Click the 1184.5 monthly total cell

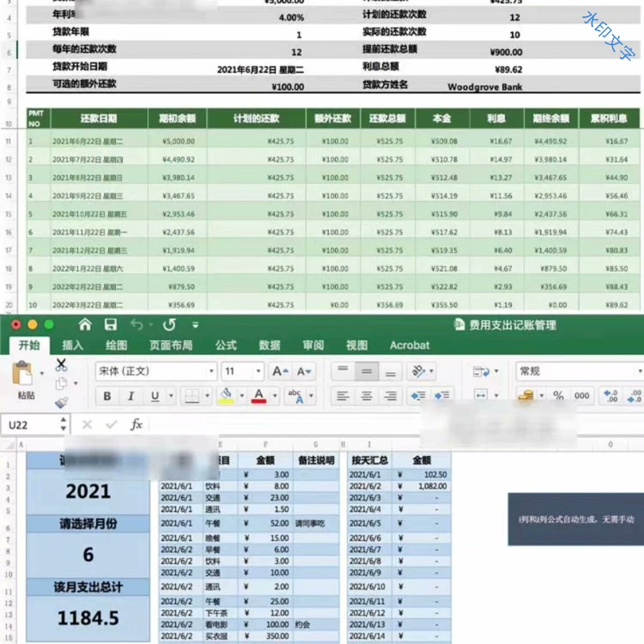tap(88, 618)
